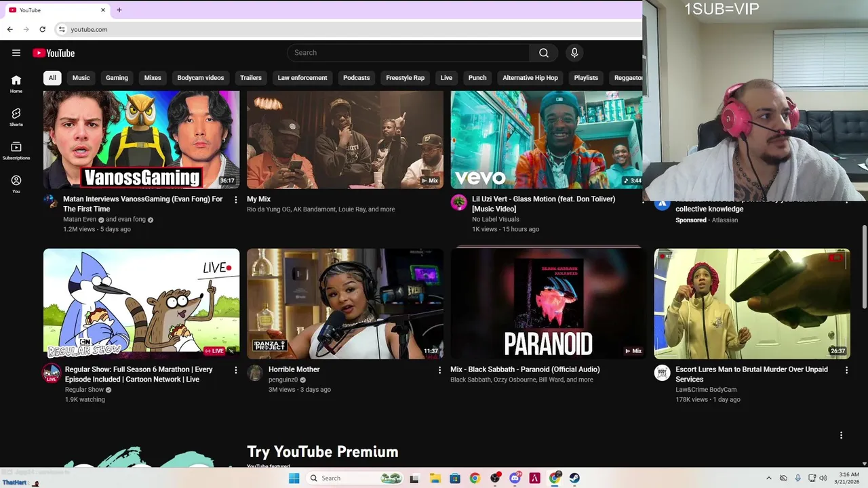The image size is (868, 488).
Task: Open 'Mix - Black Sabbath - Paranoid' title link
Action: point(525,369)
